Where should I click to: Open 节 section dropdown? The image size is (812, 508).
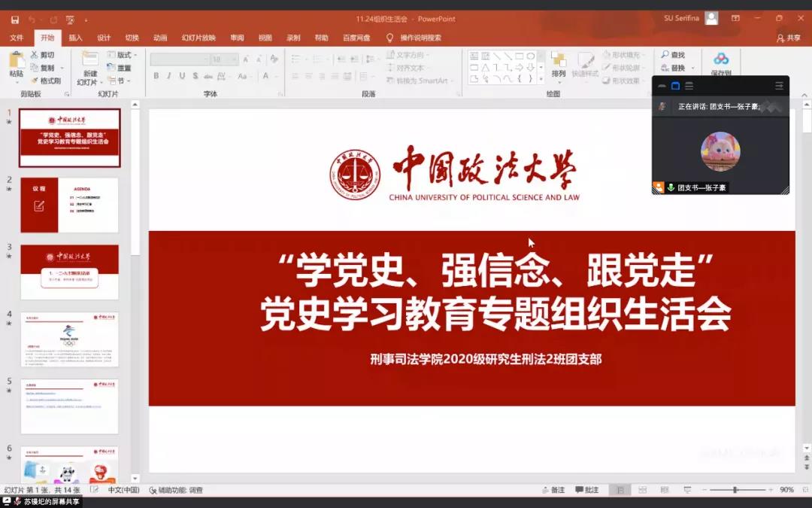[x=120, y=81]
